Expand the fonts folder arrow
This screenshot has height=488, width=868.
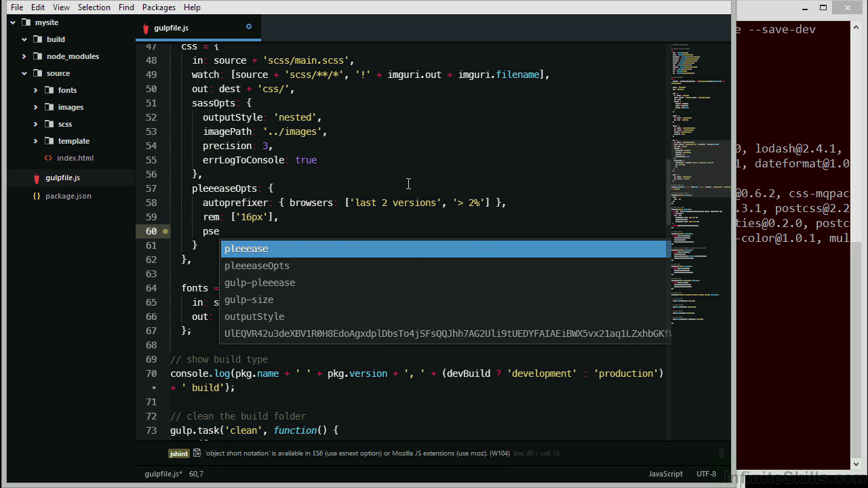pyautogui.click(x=36, y=90)
